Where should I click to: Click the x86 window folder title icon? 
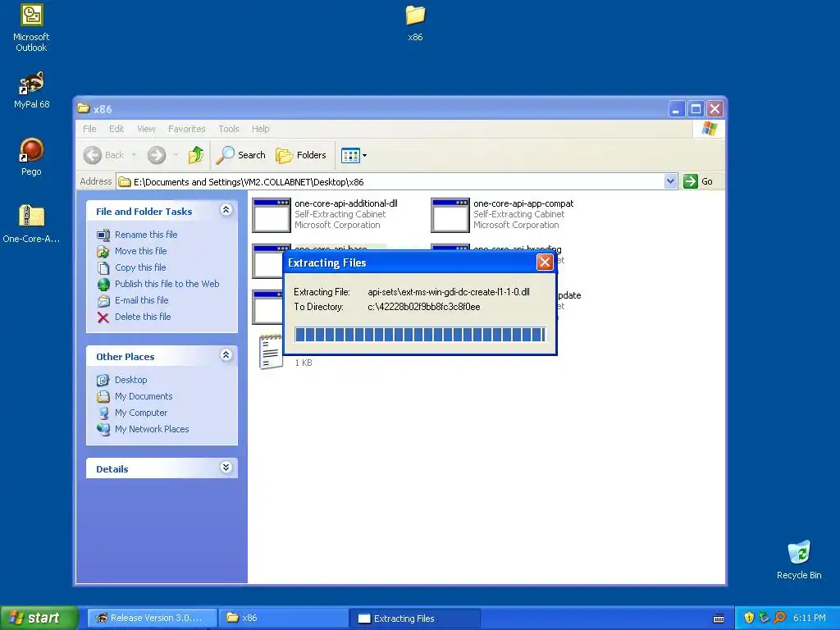[83, 109]
